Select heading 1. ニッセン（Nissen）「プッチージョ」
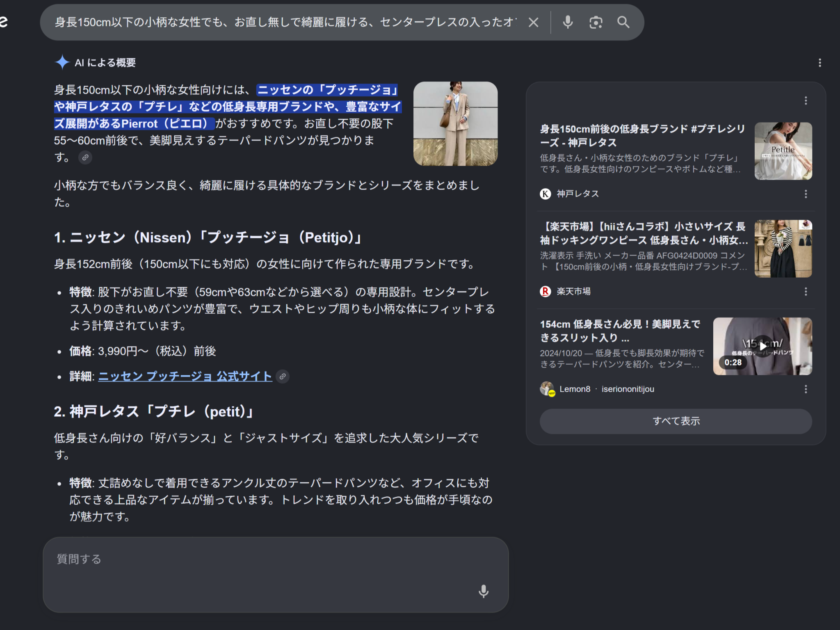The width and height of the screenshot is (840, 630). (x=208, y=237)
